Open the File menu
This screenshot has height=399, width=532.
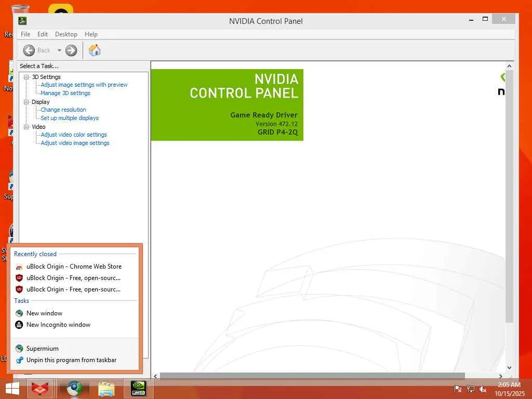point(25,34)
